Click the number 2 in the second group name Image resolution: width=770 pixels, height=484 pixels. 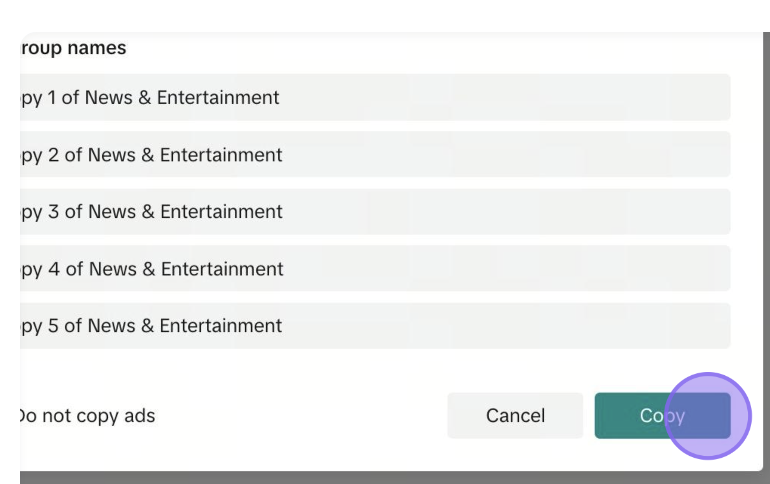[x=54, y=155]
